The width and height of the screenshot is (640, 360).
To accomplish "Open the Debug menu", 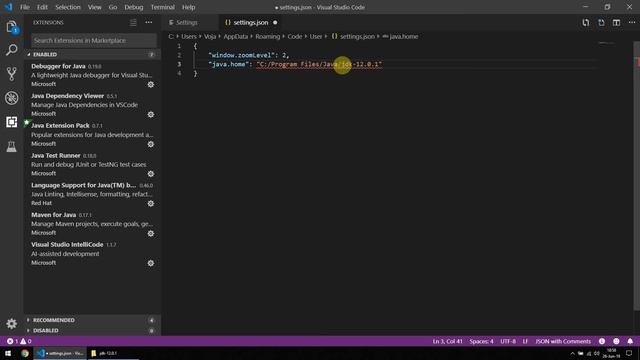I will [x=133, y=7].
